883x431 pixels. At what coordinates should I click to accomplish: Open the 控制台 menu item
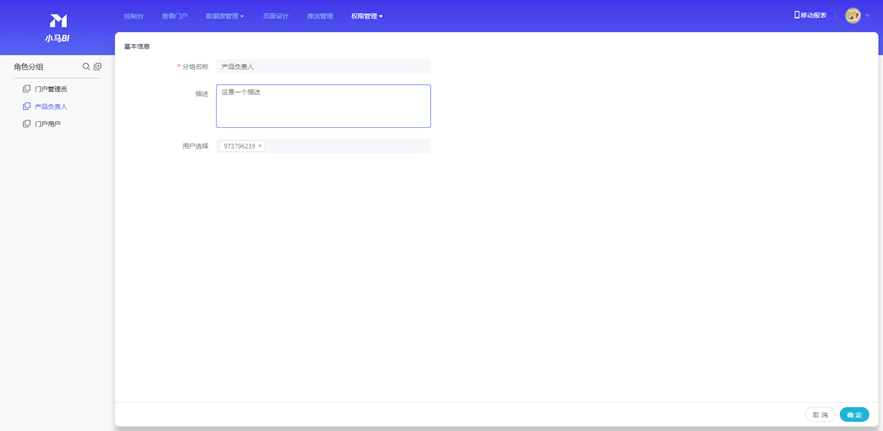pos(133,17)
